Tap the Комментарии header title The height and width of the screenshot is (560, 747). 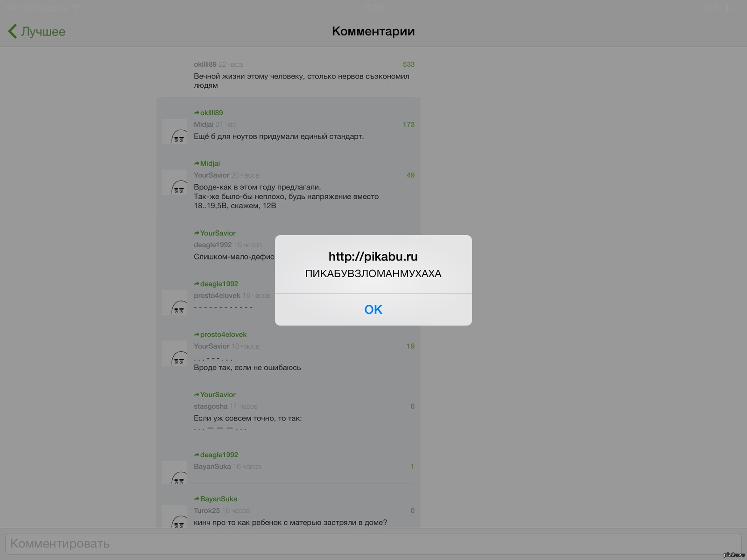click(373, 31)
